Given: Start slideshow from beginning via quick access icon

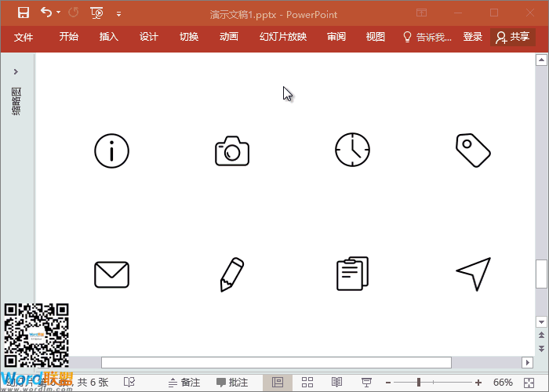Looking at the screenshot, I should 96,13.
